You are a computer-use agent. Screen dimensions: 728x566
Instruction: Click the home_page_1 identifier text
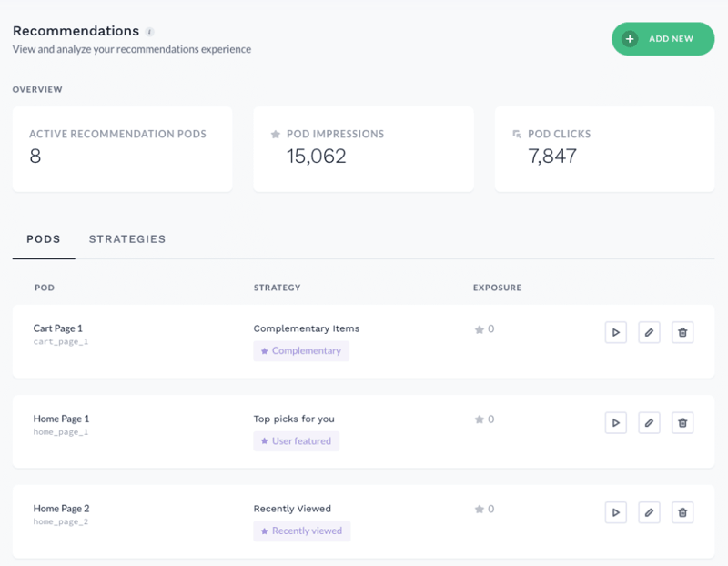pos(60,432)
